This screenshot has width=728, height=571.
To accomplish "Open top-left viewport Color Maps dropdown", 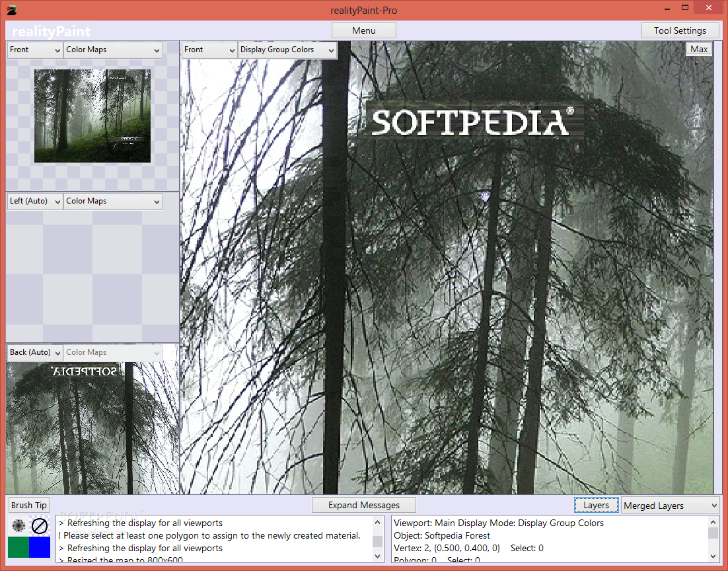I will coord(113,50).
